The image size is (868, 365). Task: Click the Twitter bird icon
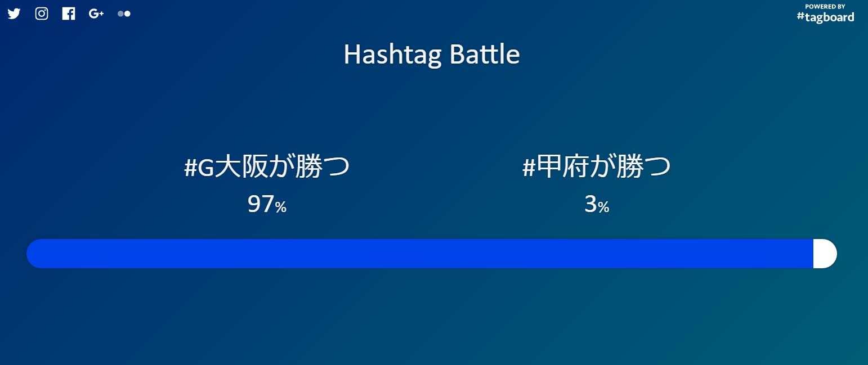tap(14, 14)
